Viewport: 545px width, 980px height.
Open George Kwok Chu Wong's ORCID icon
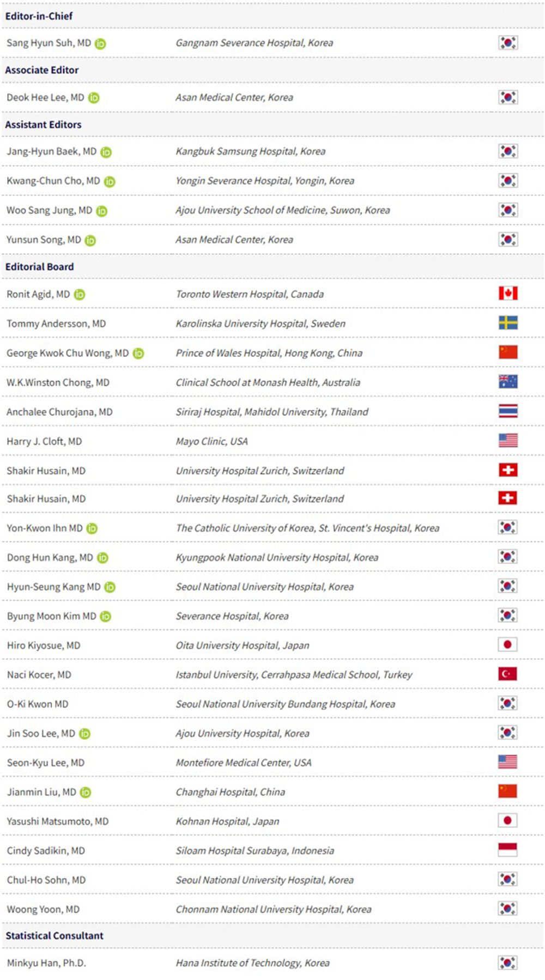(138, 354)
